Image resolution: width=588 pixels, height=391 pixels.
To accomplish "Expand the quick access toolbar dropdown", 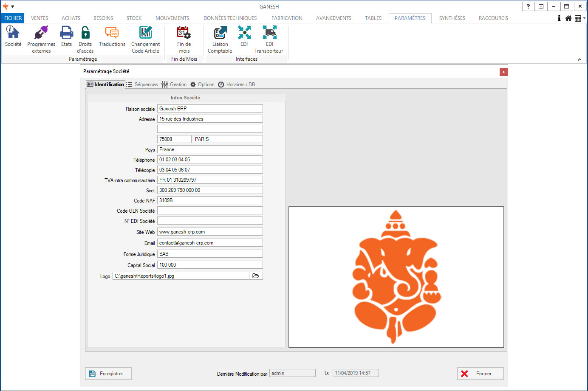I will (13, 6).
